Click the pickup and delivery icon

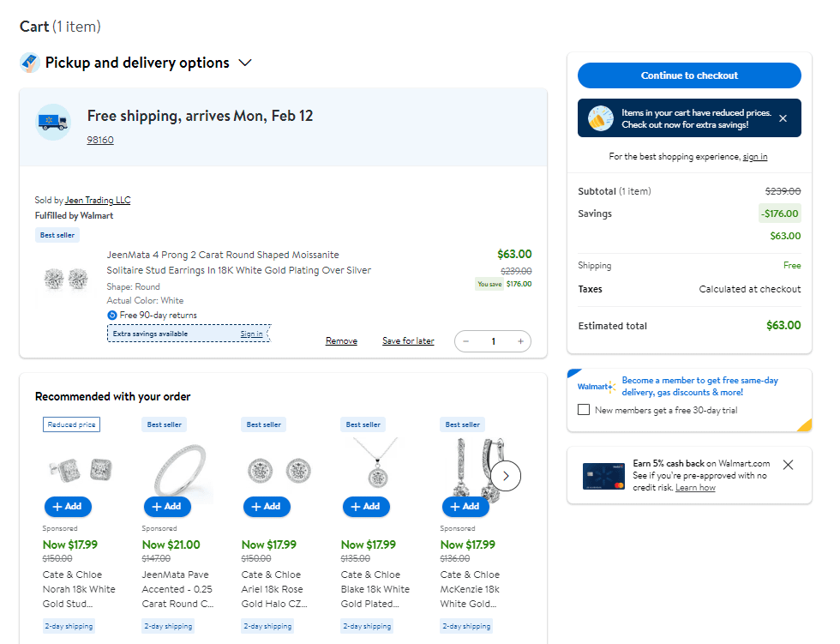tap(31, 62)
